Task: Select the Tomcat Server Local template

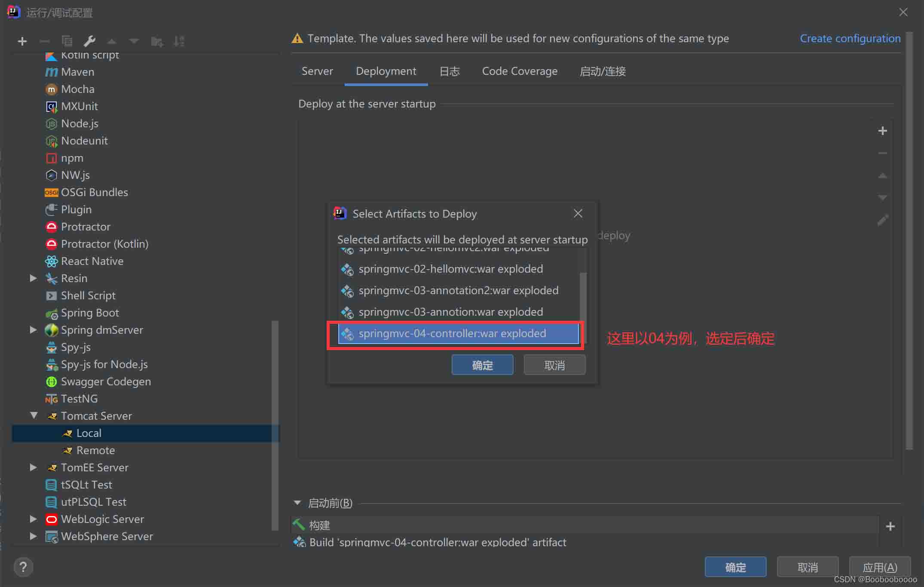Action: (146, 433)
